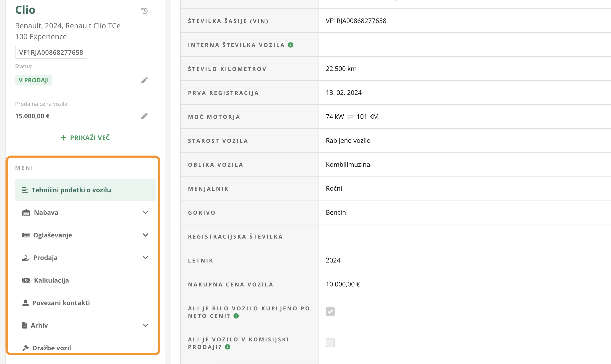Toggle 'kupljeno po neto ceni' checkbox

(x=330, y=312)
